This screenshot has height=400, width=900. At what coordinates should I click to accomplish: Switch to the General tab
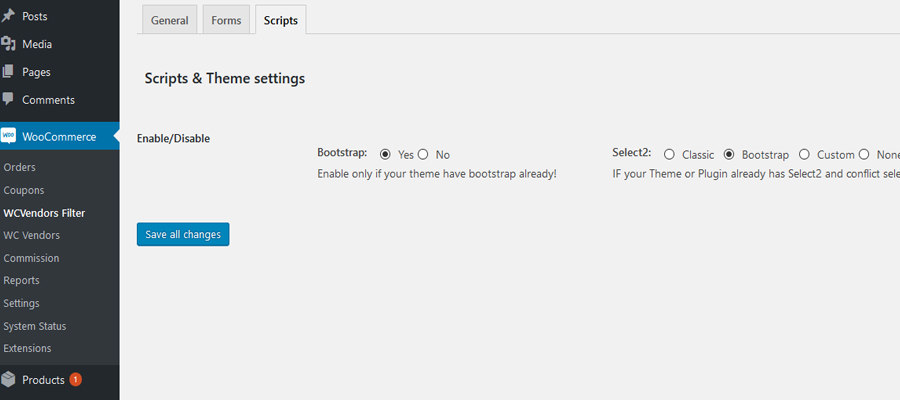(169, 20)
